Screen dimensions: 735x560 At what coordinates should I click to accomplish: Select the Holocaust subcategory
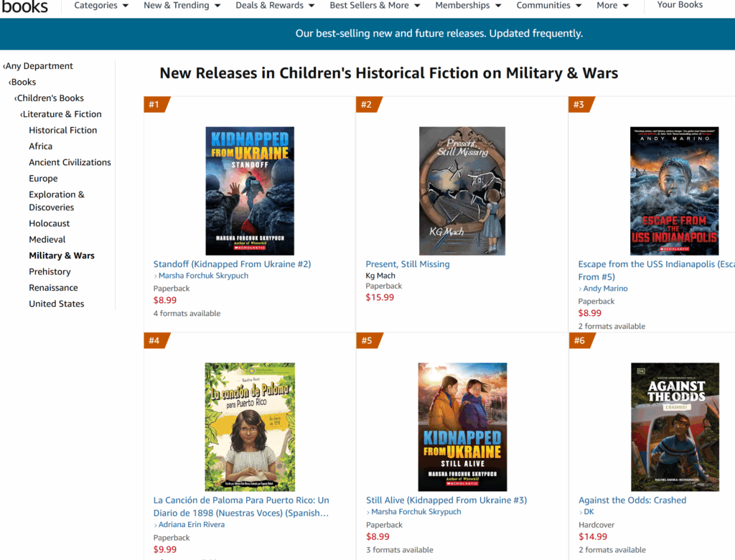tap(50, 223)
